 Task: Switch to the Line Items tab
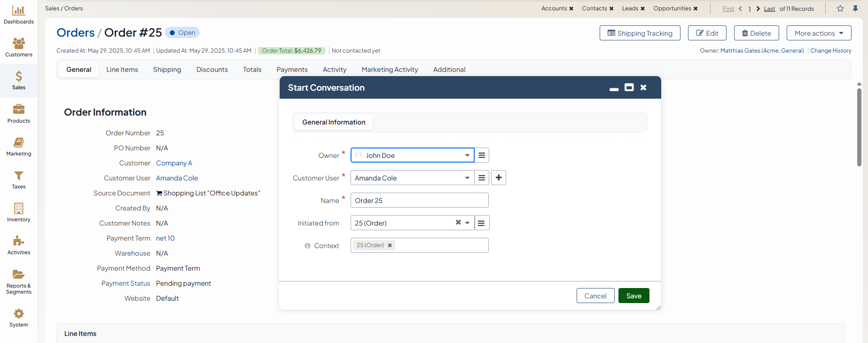[122, 70]
